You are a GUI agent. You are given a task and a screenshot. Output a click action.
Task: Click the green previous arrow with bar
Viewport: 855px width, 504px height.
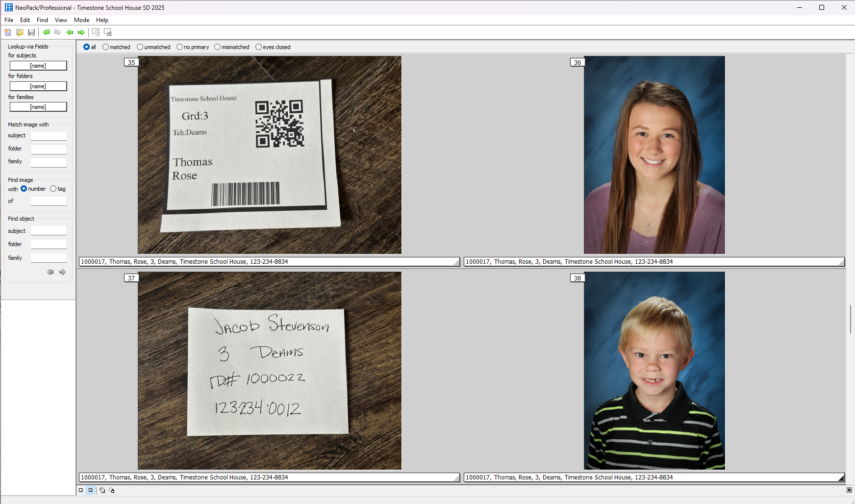tap(70, 32)
